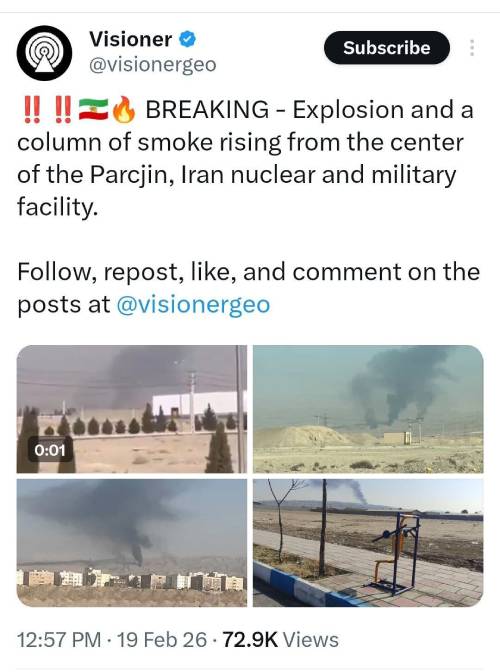Click the first red double exclamation emoji
The image size is (500, 672).
tap(32, 110)
